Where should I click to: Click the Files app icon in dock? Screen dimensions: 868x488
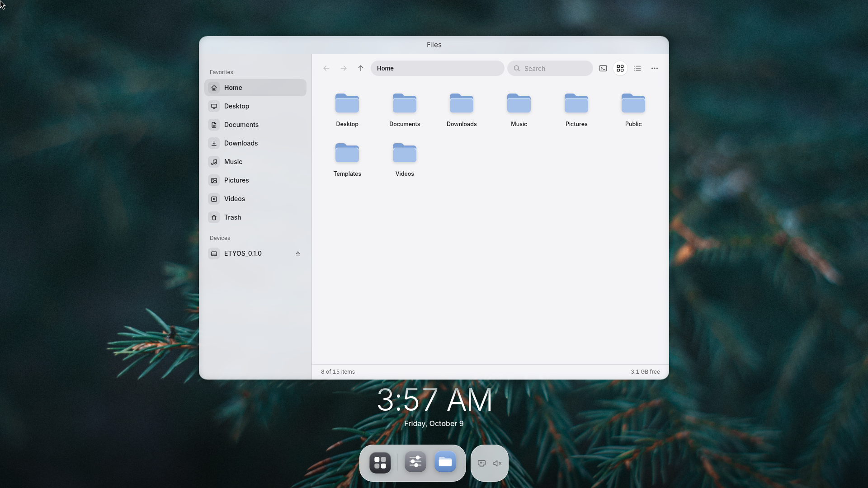(445, 462)
